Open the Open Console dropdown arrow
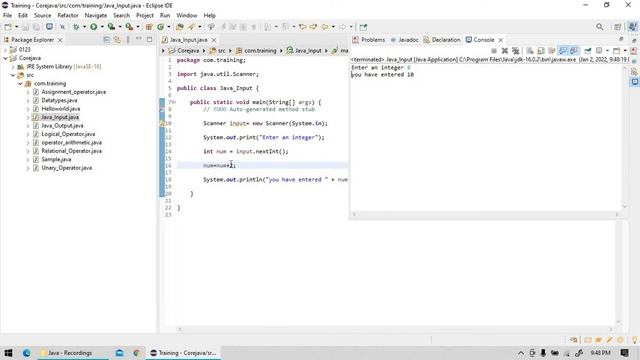This screenshot has height=360, width=640. pos(625,51)
